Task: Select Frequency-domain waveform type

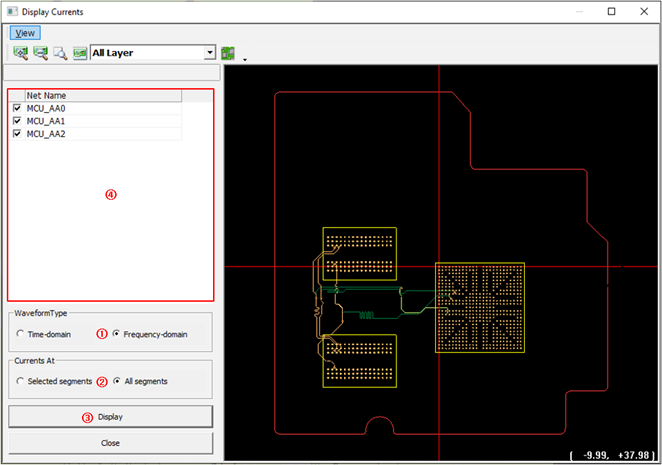Action: (x=117, y=334)
